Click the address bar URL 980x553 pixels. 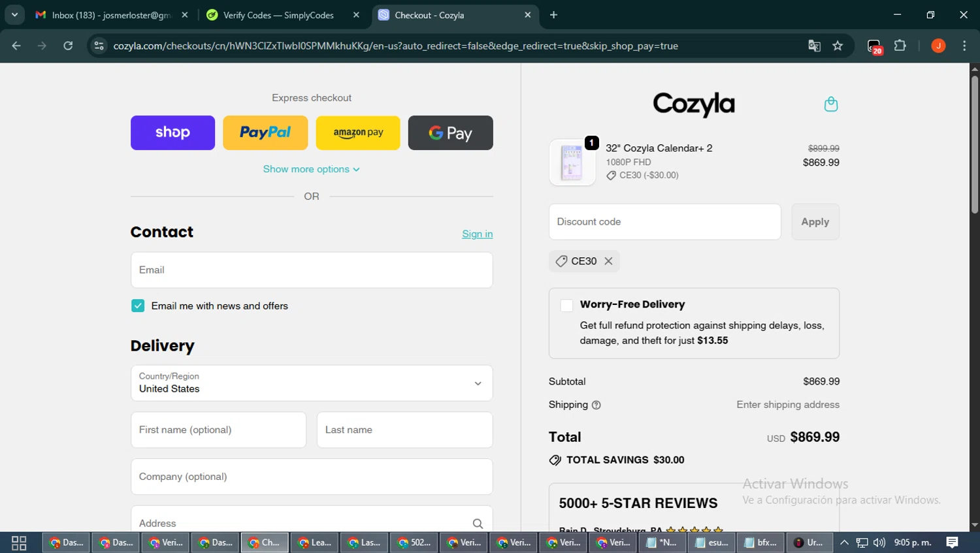(395, 46)
